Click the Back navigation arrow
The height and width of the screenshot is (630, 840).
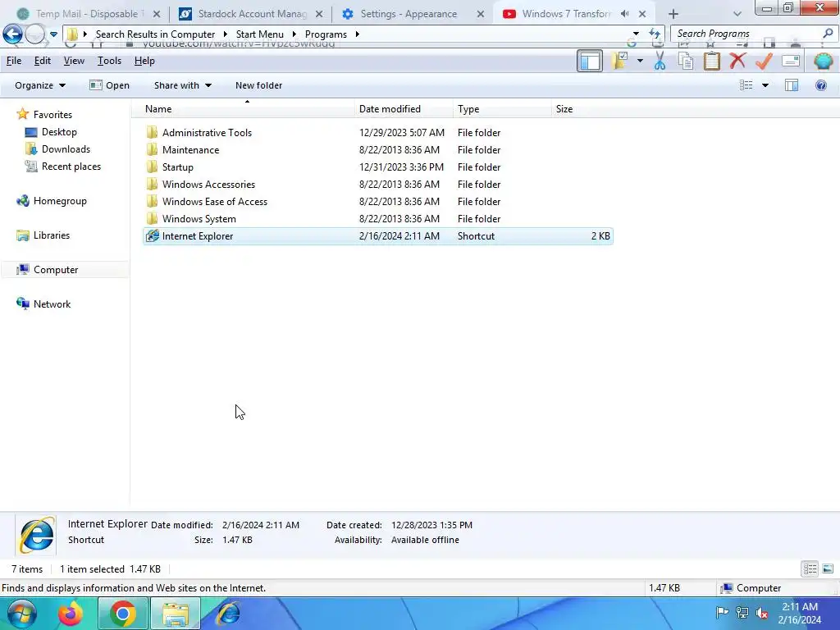(x=13, y=34)
